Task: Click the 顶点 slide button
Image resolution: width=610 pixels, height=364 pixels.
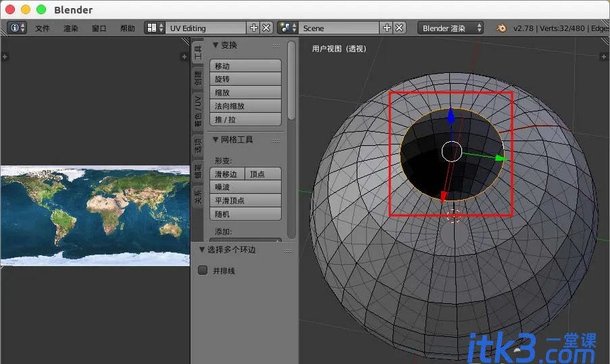Action: [x=263, y=174]
